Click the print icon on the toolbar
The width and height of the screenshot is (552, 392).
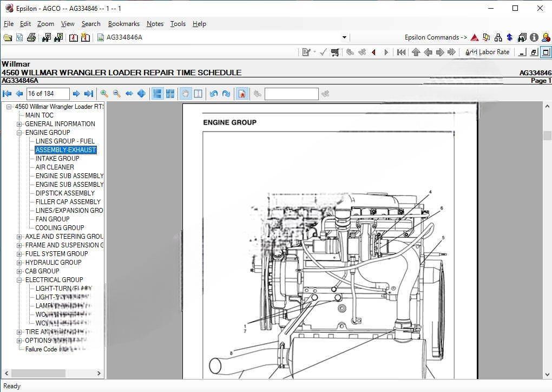click(x=31, y=37)
